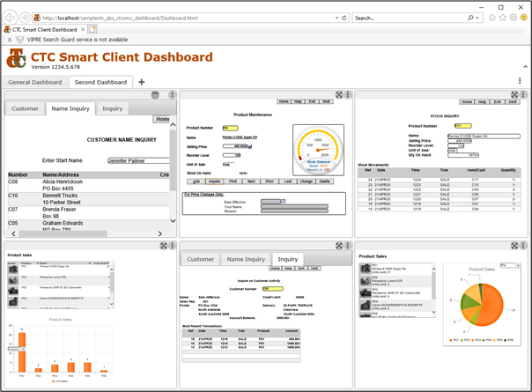Click the Enter Start Name input field
This screenshot has height=392, width=532.
137,161
